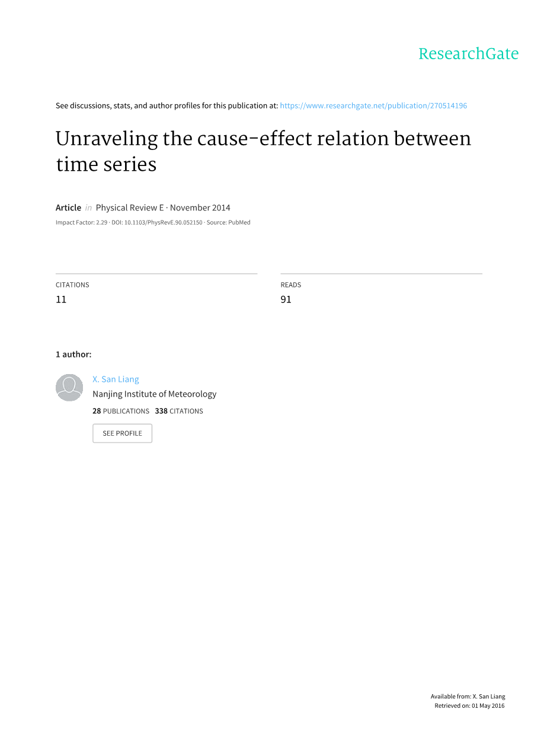The width and height of the screenshot is (560, 747).
Task: Click the "1 author:" heading
Action: coord(73,355)
